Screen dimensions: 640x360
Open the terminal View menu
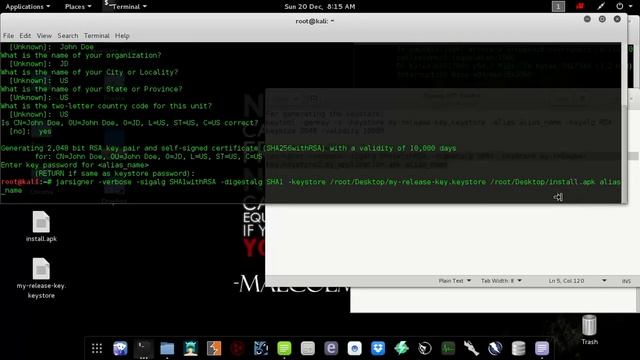tap(44, 36)
